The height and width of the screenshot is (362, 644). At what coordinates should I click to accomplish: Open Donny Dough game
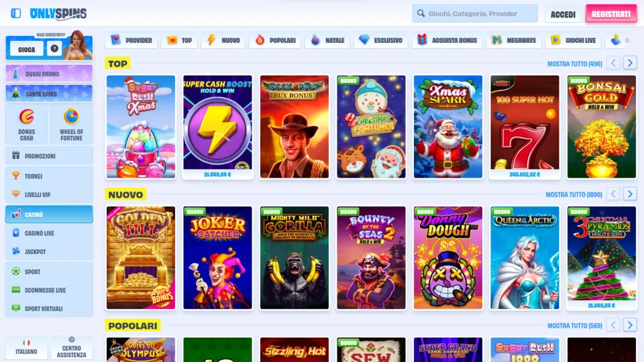(448, 257)
